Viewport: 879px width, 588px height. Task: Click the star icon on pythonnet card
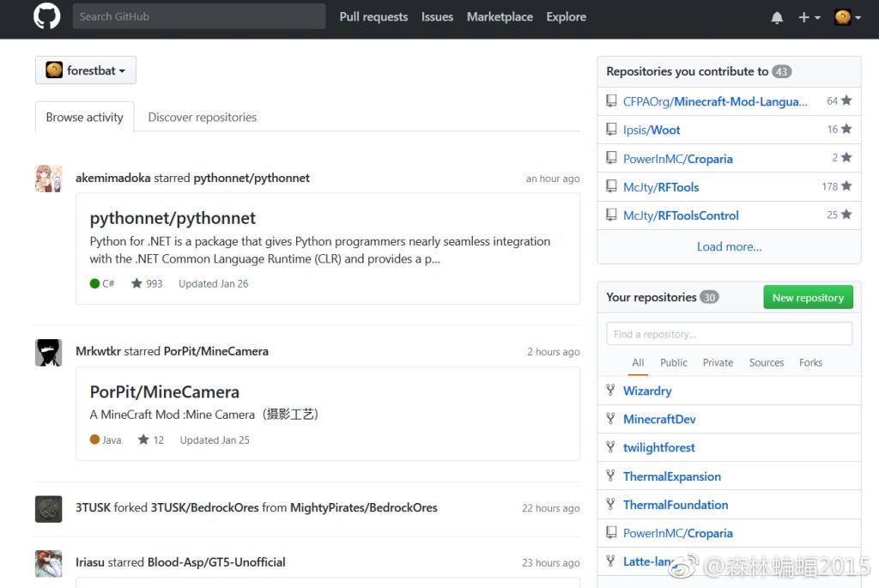136,283
